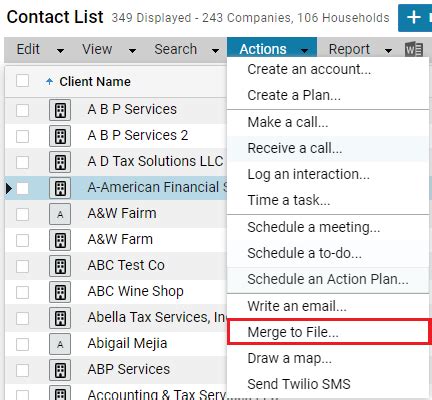
Task: Tick checkbox for A D Tax Solutions LLC
Action: click(22, 162)
